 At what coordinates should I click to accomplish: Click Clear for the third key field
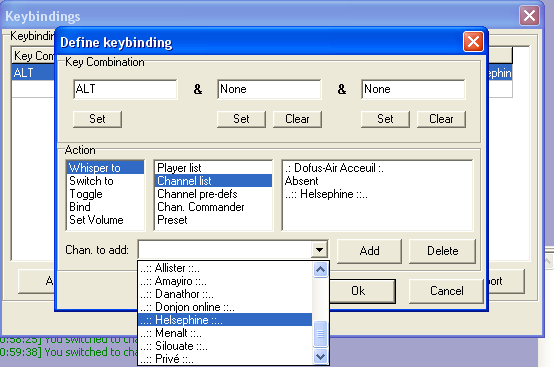tap(441, 119)
